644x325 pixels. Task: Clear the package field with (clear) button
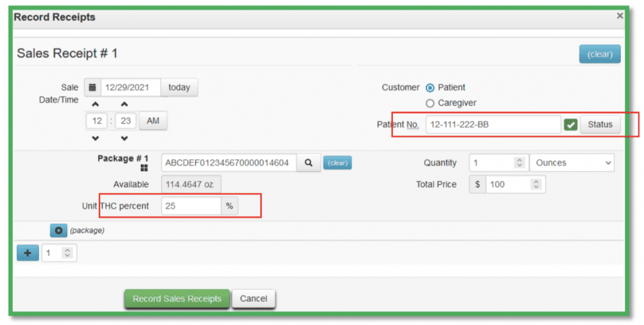(x=337, y=163)
